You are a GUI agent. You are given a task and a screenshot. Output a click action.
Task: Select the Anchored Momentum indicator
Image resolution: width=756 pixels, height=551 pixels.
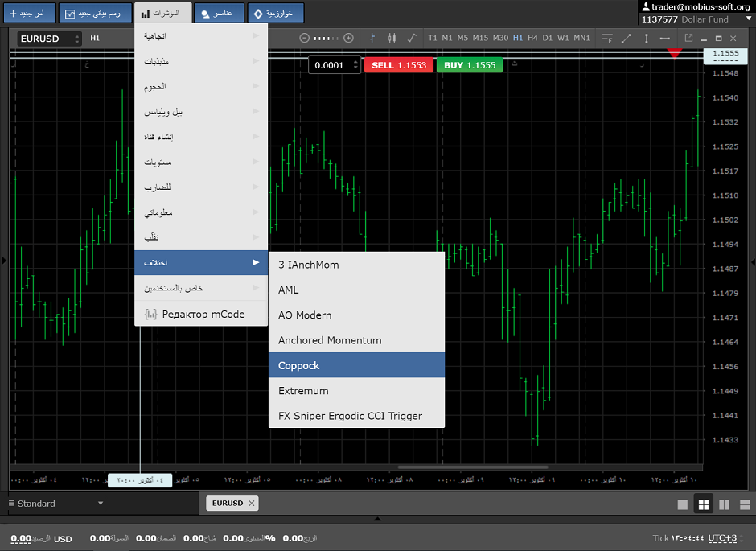pos(356,340)
